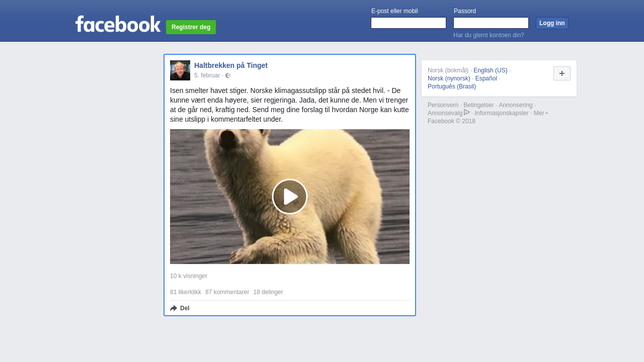This screenshot has width=644, height=362.
Task: Click the Del share arrow icon
Action: 174,308
